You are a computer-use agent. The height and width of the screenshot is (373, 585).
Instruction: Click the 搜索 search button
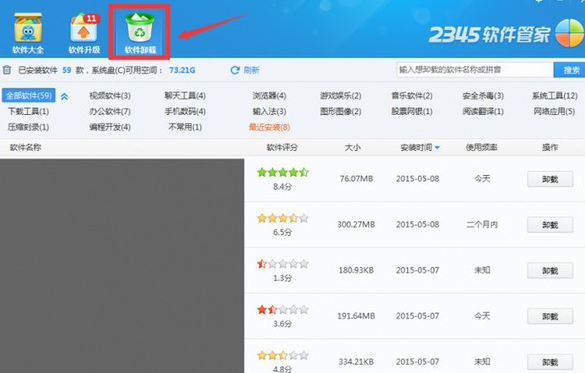coord(570,70)
